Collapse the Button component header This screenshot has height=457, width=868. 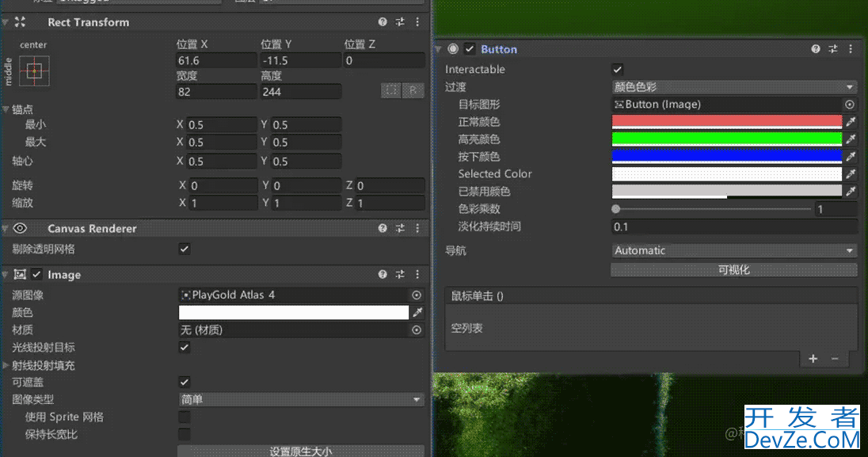click(x=439, y=49)
